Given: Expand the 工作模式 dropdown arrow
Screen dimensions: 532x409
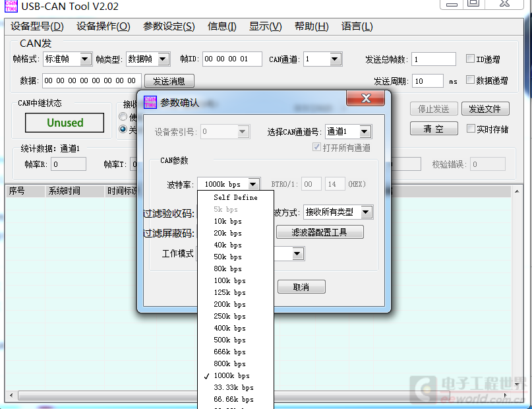Looking at the screenshot, I should point(297,253).
